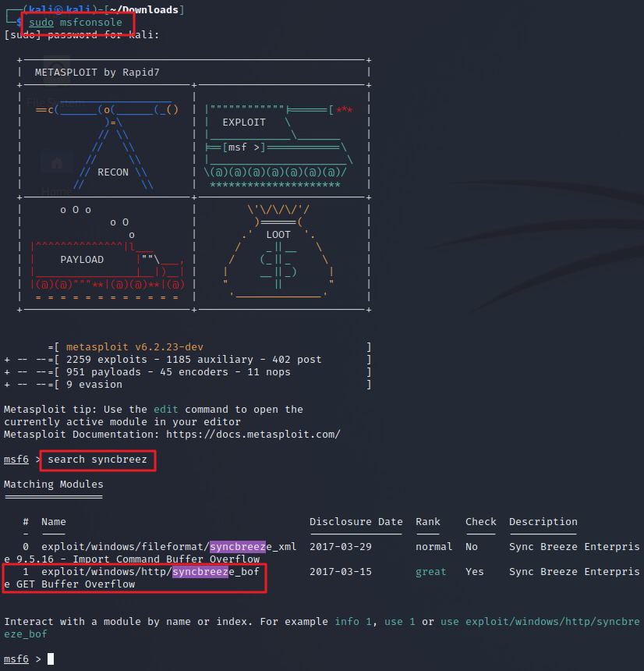Click the '9 evasion' count text
This screenshot has width=644, height=671.
[x=94, y=385]
